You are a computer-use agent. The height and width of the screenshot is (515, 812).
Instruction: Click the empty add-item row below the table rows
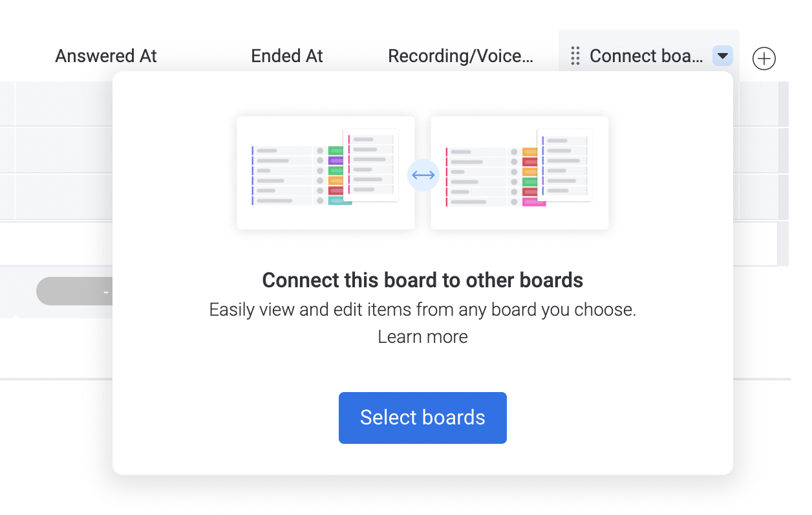click(56, 244)
